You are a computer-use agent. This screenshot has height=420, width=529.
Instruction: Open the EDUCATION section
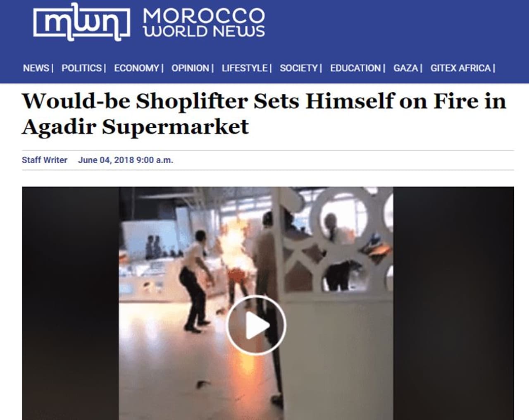pyautogui.click(x=355, y=68)
